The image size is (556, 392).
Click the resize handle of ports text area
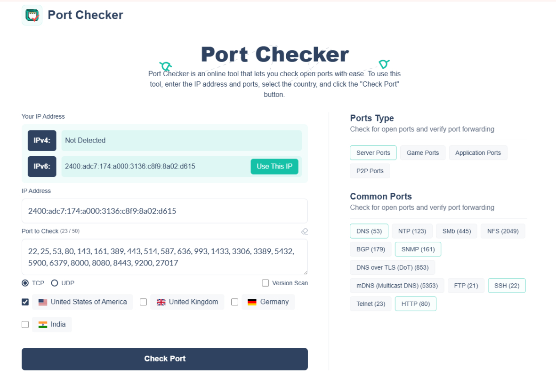(305, 272)
